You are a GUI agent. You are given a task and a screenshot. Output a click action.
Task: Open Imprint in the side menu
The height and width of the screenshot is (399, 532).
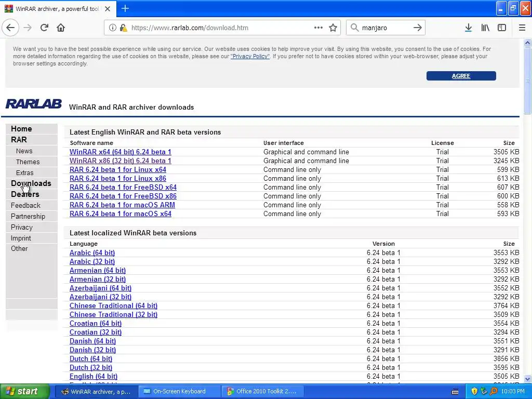(x=21, y=238)
